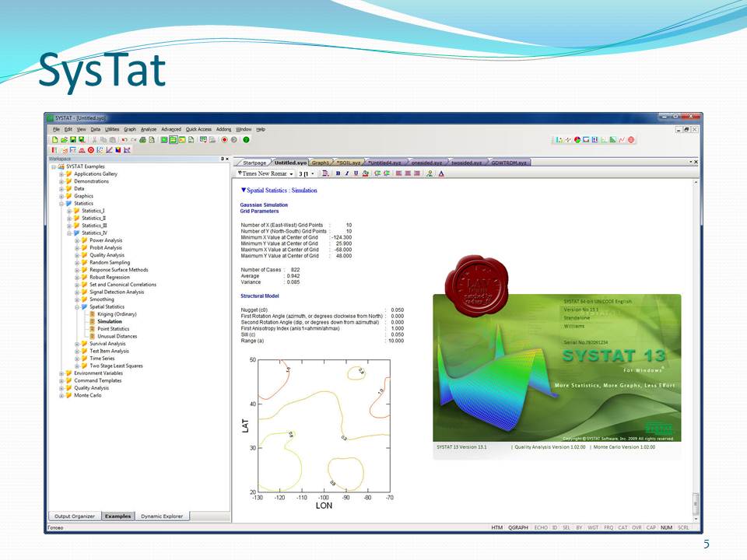
Task: Toggle the SEL status bar indicator
Action: point(566,527)
